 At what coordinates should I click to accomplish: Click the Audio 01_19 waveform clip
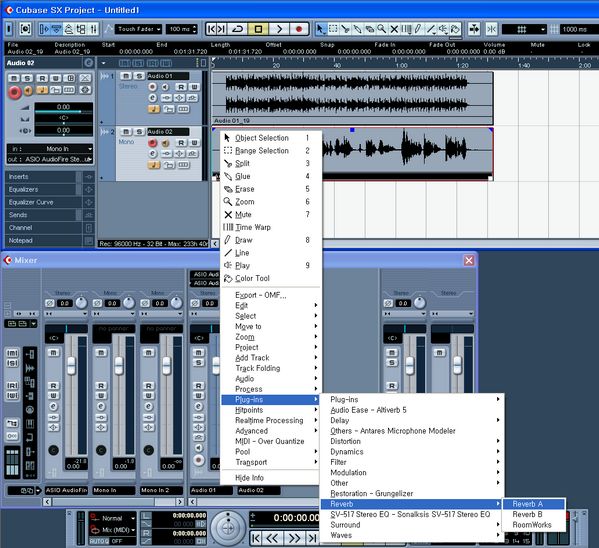[x=352, y=98]
